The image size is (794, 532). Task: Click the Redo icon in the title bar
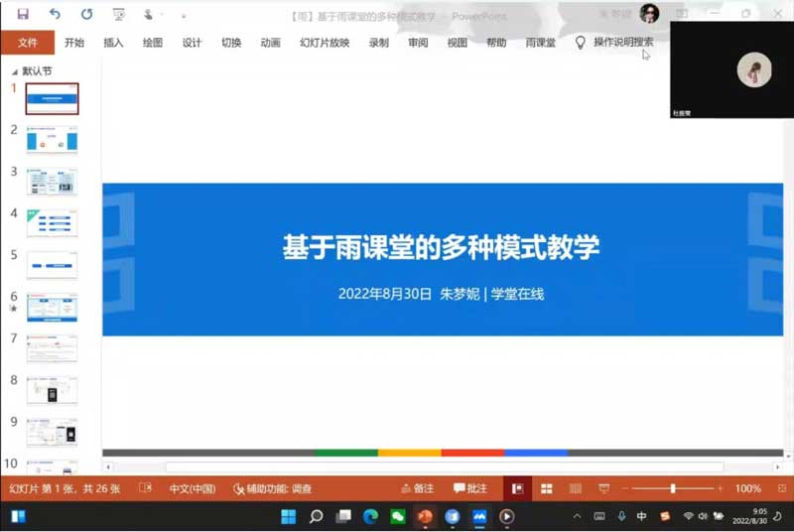pyautogui.click(x=86, y=14)
